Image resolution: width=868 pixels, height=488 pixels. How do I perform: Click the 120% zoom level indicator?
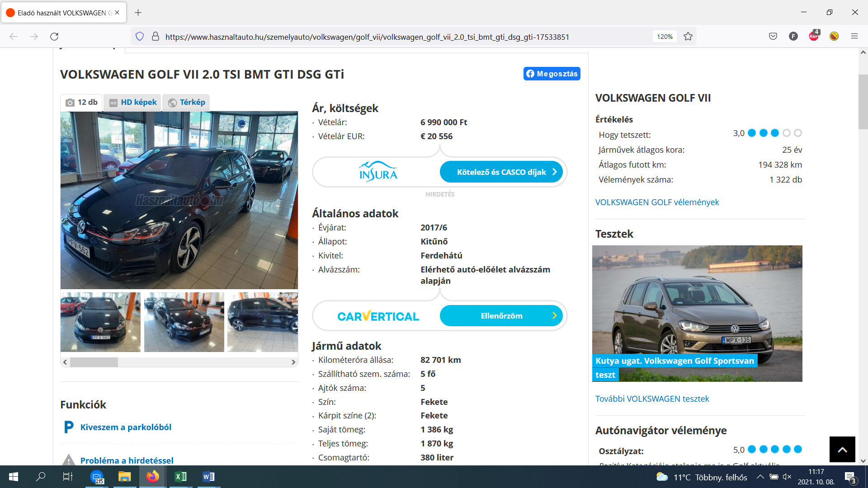point(665,37)
